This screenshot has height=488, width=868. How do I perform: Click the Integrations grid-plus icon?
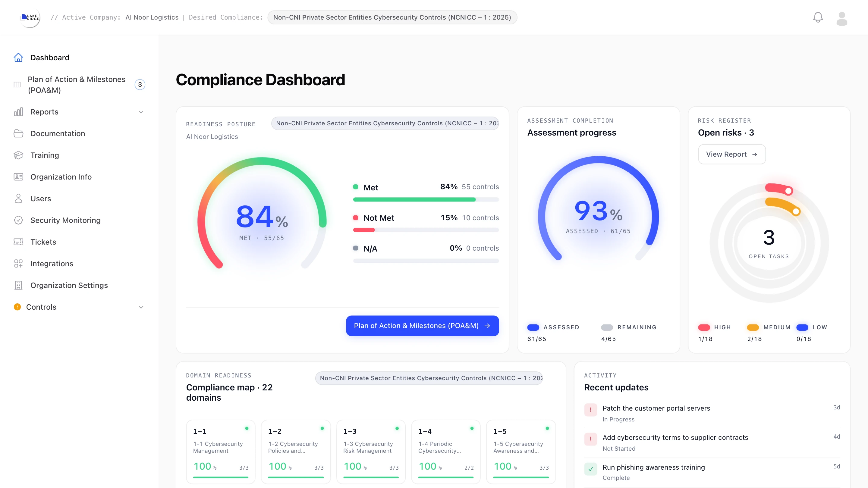18,263
